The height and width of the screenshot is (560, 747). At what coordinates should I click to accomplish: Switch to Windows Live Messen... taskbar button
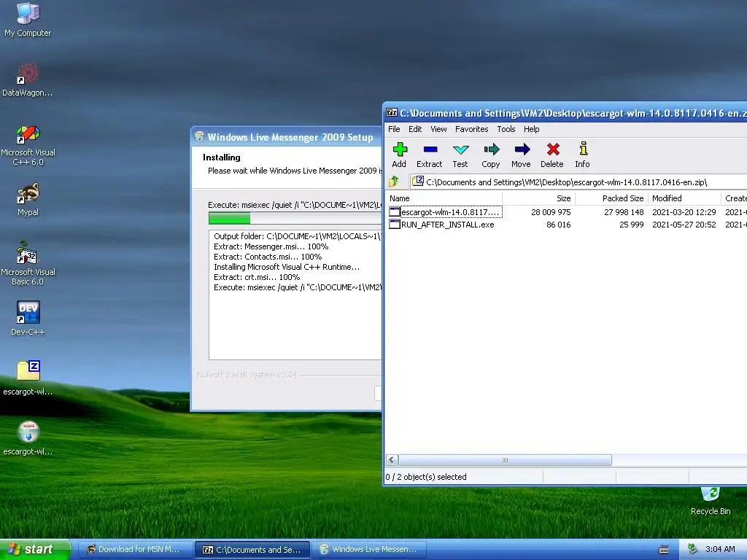[x=368, y=550]
